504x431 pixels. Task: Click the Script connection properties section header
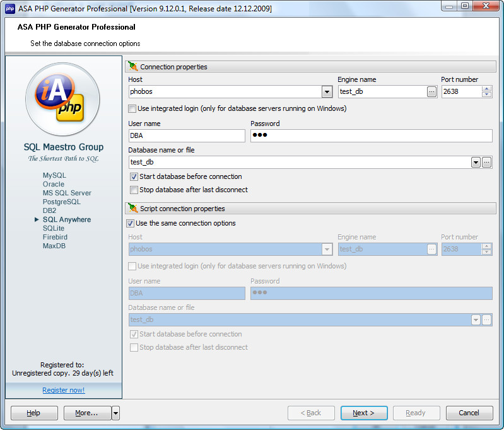[x=310, y=208]
